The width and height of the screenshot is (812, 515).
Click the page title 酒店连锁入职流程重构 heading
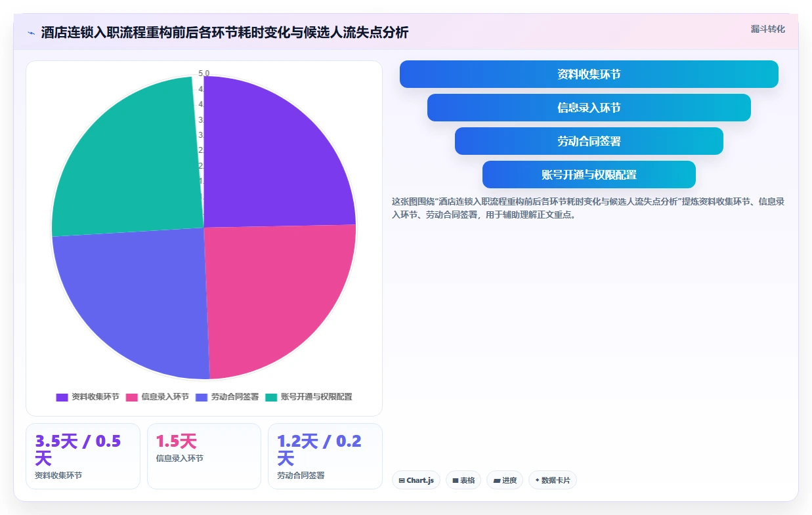(224, 32)
